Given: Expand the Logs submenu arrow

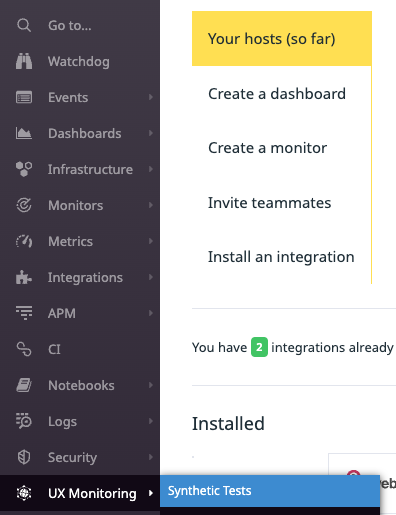Looking at the screenshot, I should click(151, 421).
